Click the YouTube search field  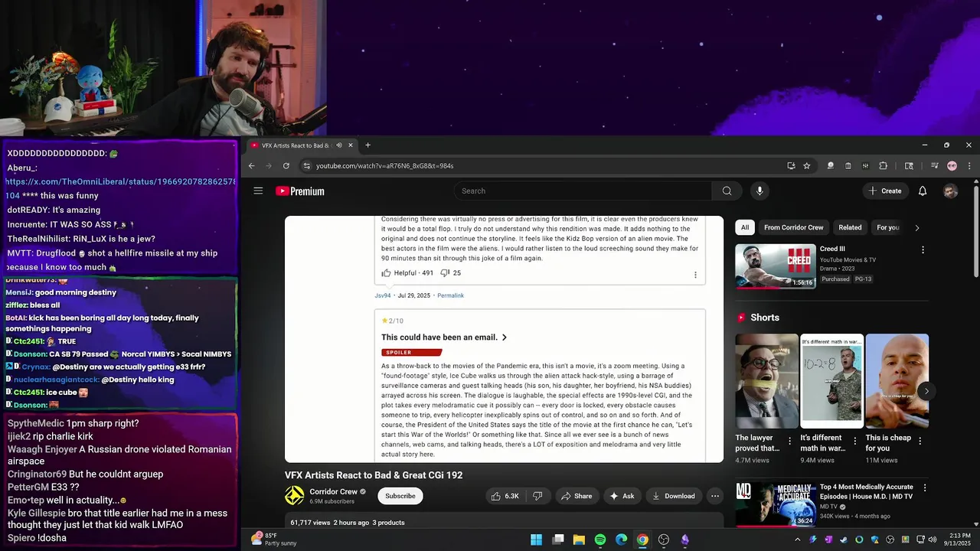coord(583,191)
